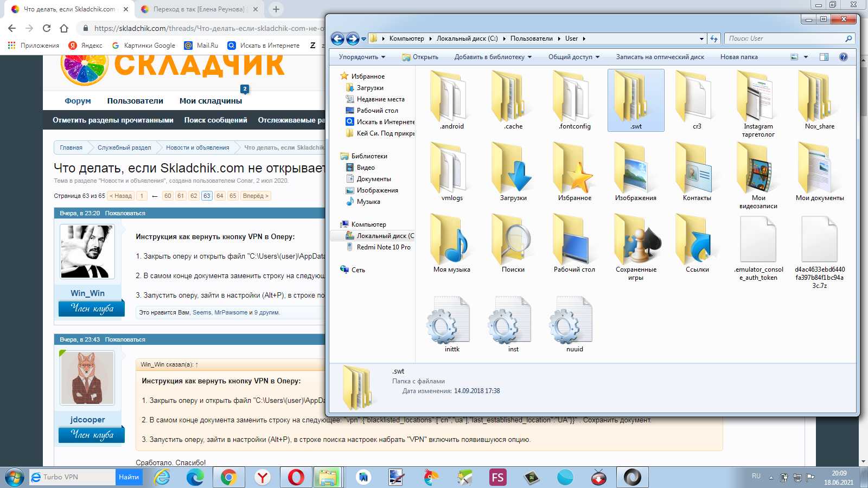Open Мои складчины menu item
Viewport: 868px width, 488px height.
coord(210,101)
